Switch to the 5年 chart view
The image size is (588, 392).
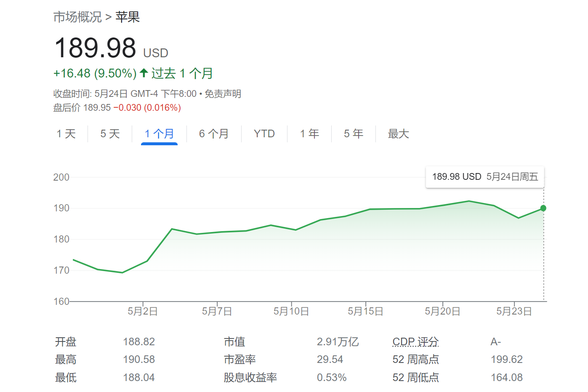click(x=353, y=133)
